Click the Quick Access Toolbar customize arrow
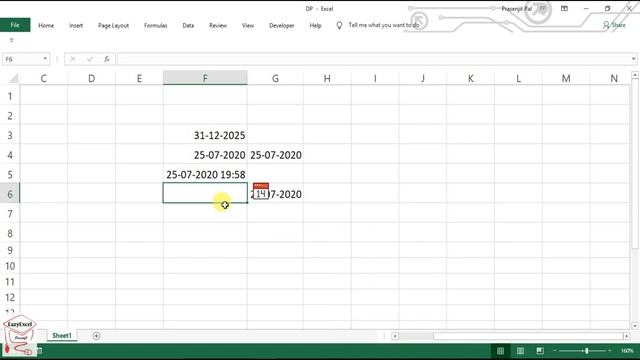 tap(11, 40)
